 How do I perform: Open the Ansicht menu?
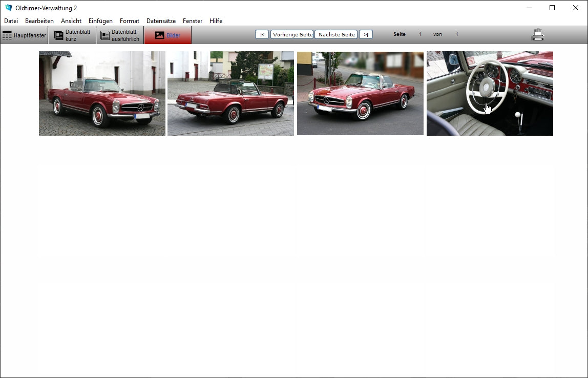(x=71, y=21)
